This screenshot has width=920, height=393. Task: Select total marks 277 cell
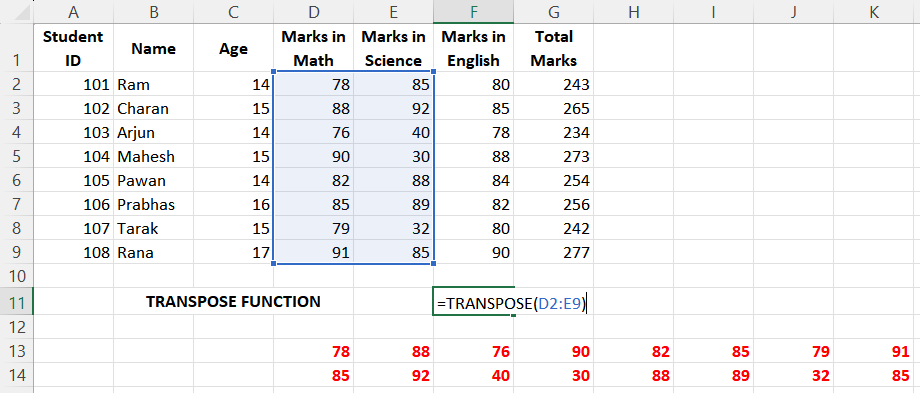(x=553, y=252)
